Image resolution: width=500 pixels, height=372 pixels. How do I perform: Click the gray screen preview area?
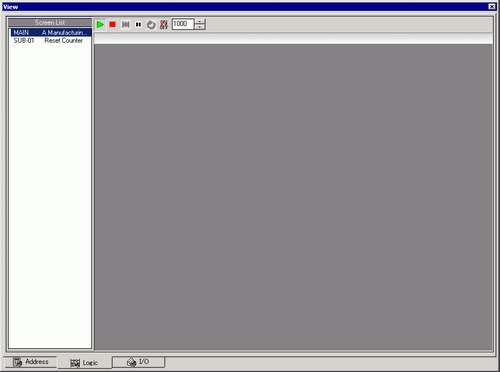pos(293,197)
